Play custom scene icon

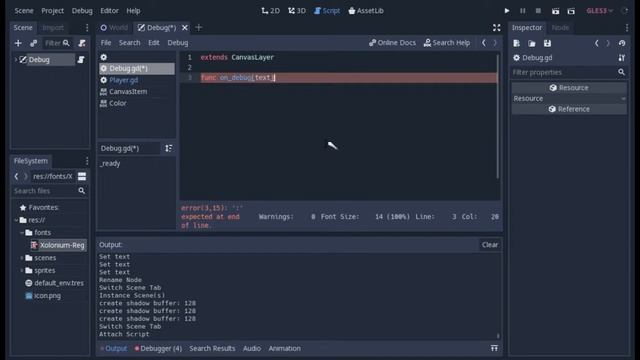point(571,11)
